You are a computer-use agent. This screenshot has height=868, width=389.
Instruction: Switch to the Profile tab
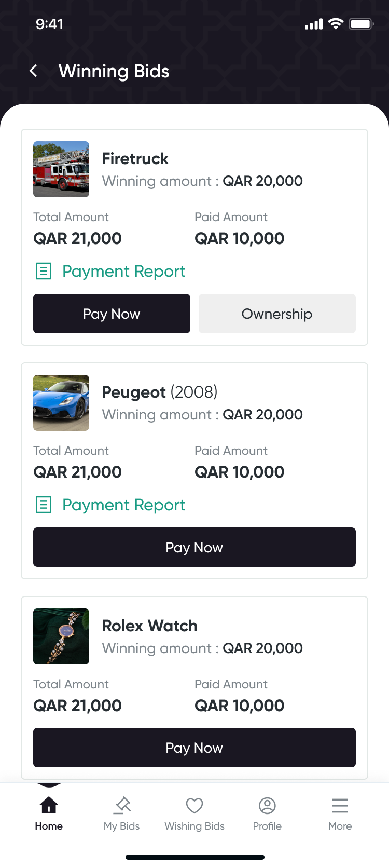point(267,813)
